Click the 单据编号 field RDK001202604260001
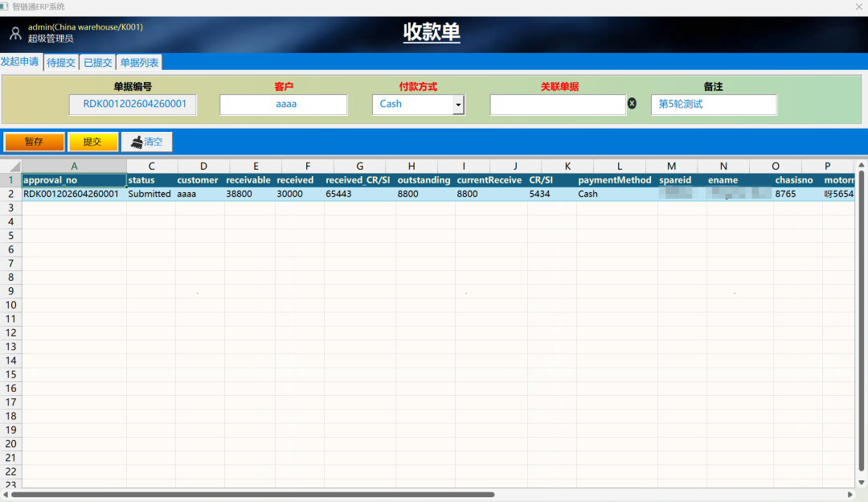Screen dimensions: 868x502 click(133, 104)
